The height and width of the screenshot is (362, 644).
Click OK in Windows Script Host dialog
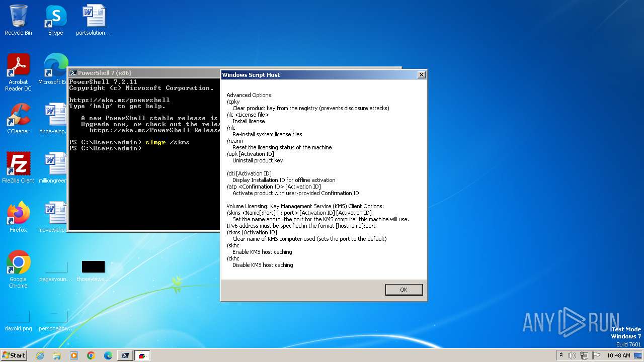pos(404,290)
